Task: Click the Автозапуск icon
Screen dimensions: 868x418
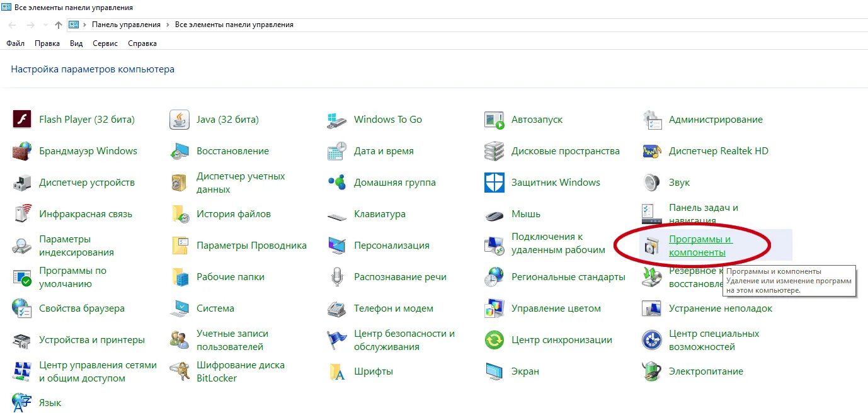Action: pyautogui.click(x=494, y=120)
